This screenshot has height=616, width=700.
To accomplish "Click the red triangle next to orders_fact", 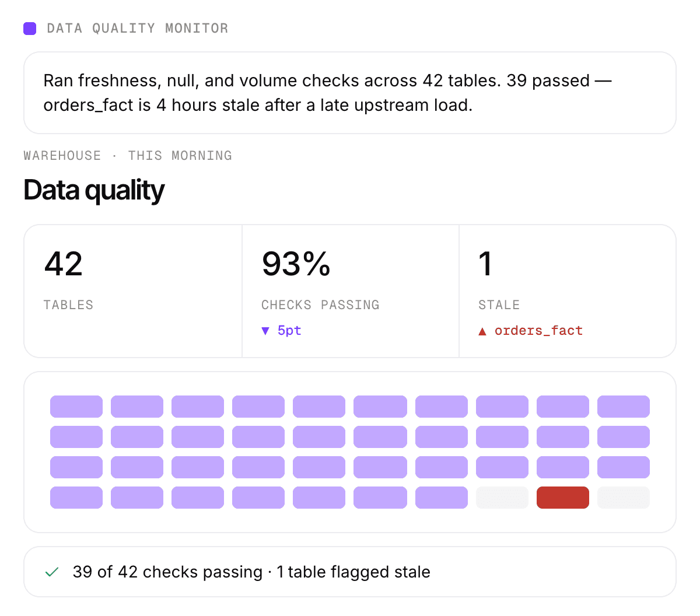I will [x=482, y=331].
